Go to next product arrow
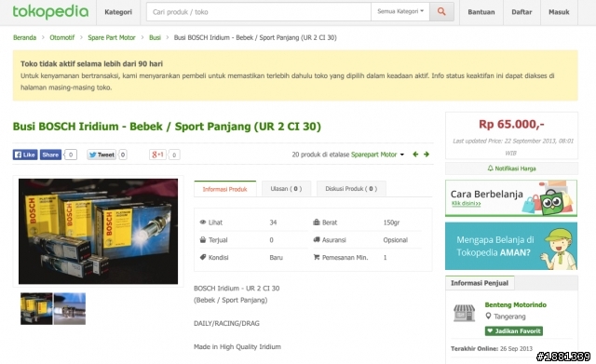 point(427,155)
